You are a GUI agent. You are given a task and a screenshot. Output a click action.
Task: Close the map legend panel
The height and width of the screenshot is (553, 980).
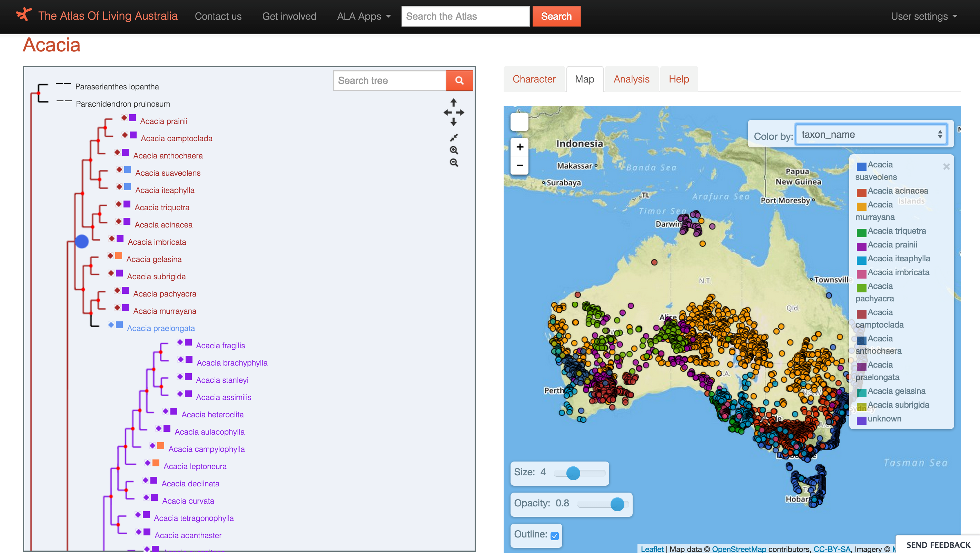(946, 167)
